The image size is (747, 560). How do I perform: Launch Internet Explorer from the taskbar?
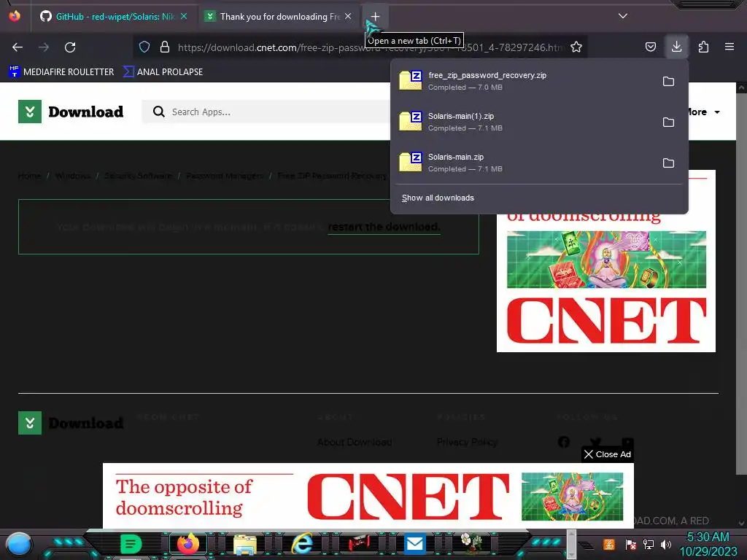(302, 544)
